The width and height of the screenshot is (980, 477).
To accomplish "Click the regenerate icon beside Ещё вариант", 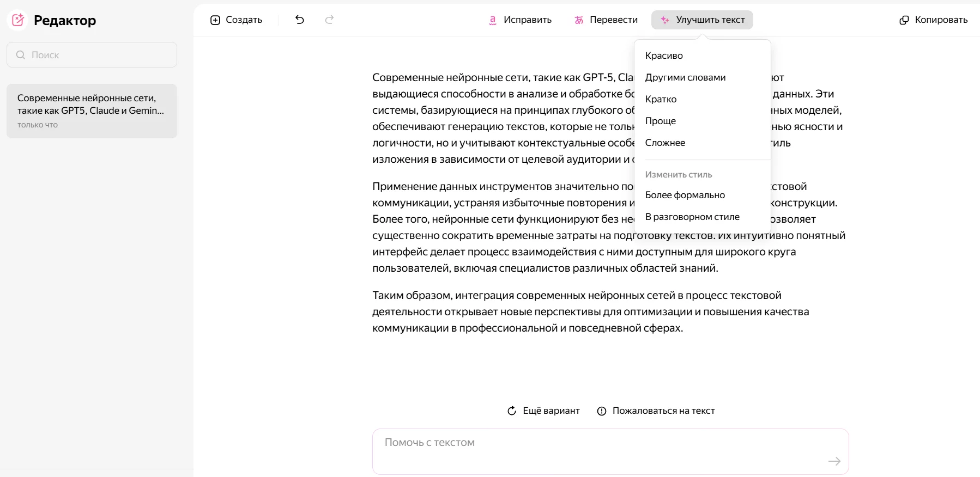I will coord(511,411).
